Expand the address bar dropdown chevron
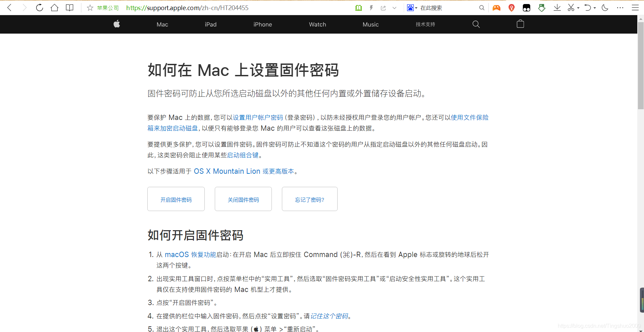 (x=394, y=8)
